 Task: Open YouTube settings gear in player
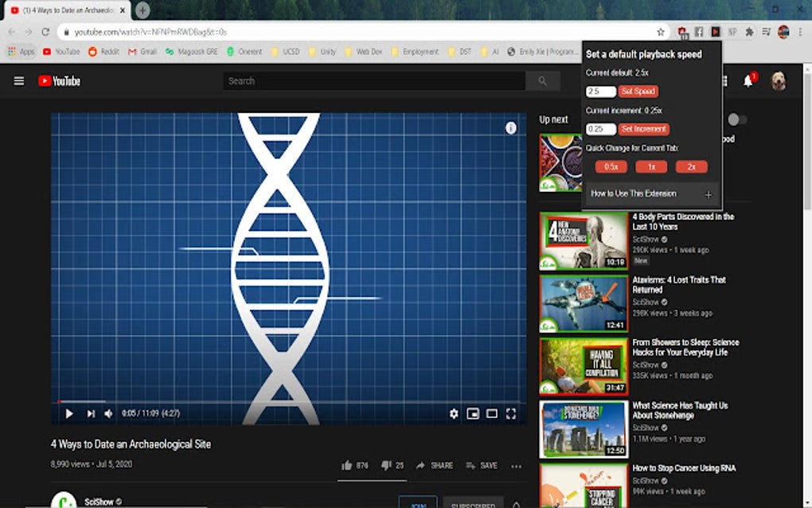[453, 413]
